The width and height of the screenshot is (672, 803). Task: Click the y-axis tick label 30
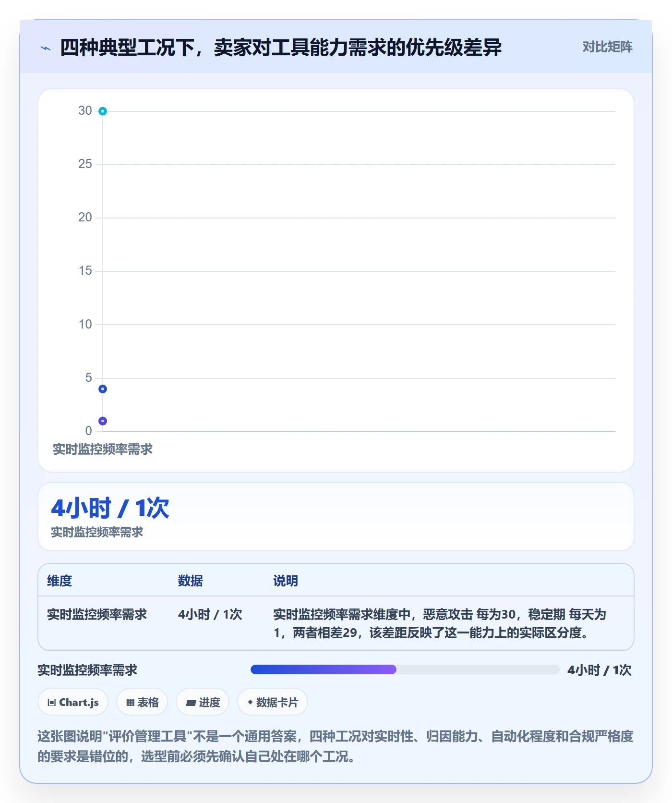85,111
